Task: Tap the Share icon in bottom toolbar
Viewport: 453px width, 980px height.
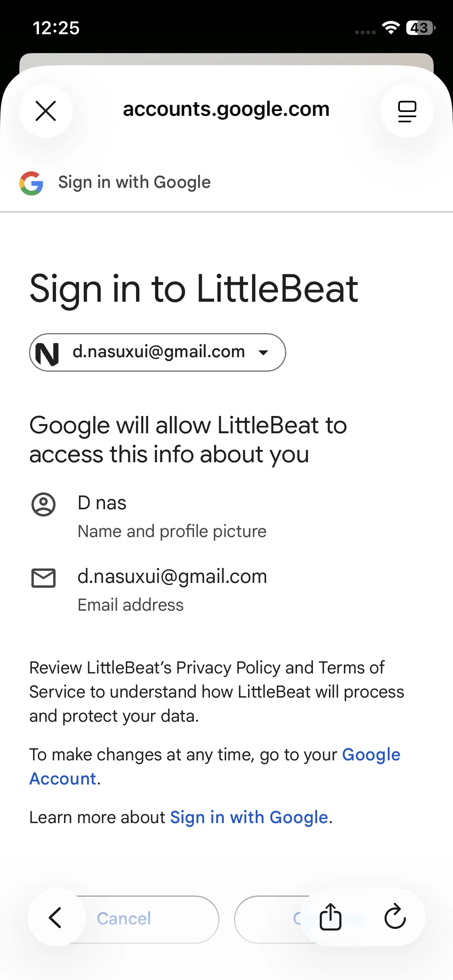Action: click(x=331, y=917)
